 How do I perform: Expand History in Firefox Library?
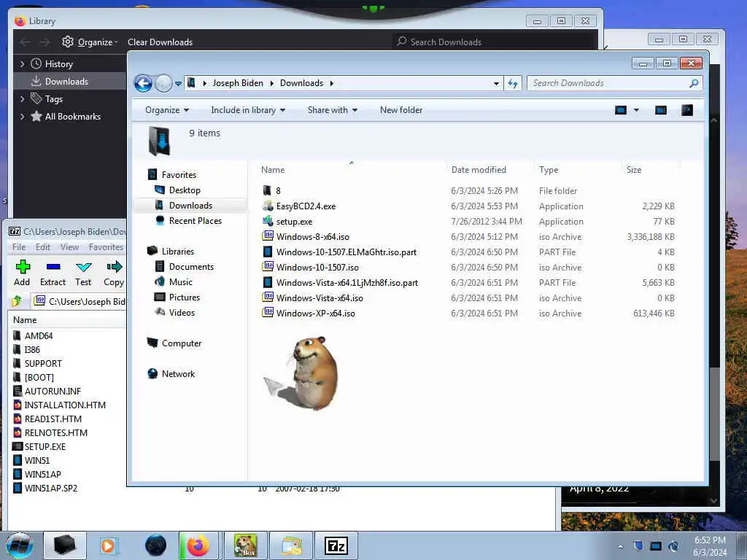[x=22, y=64]
